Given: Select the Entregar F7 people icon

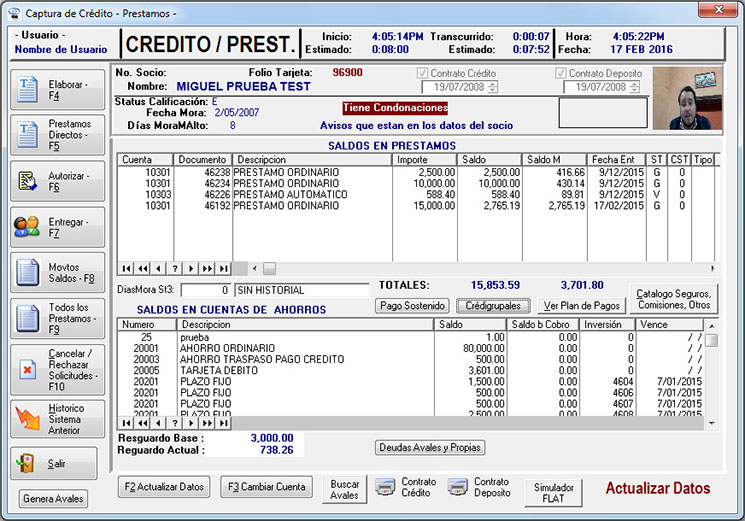Looking at the screenshot, I should click(x=27, y=227).
